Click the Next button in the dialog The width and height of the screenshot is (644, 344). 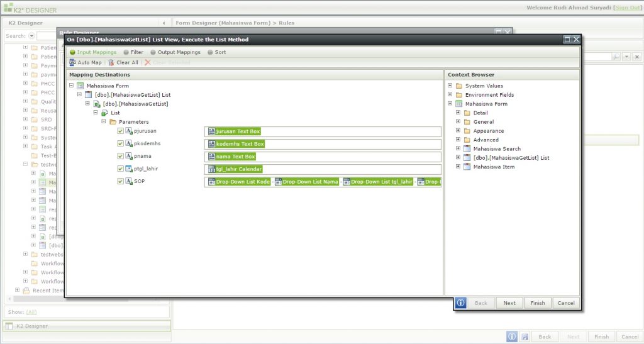509,303
